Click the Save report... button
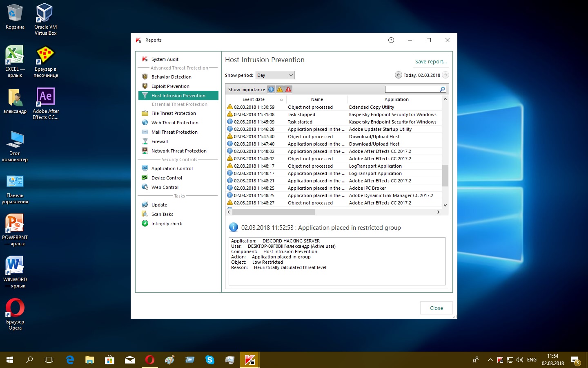The width and height of the screenshot is (588, 368). tap(431, 61)
